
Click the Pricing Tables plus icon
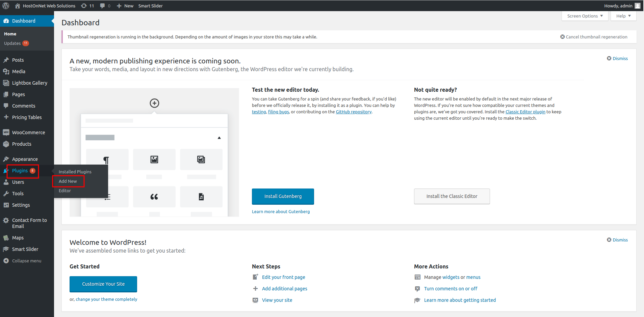6,117
